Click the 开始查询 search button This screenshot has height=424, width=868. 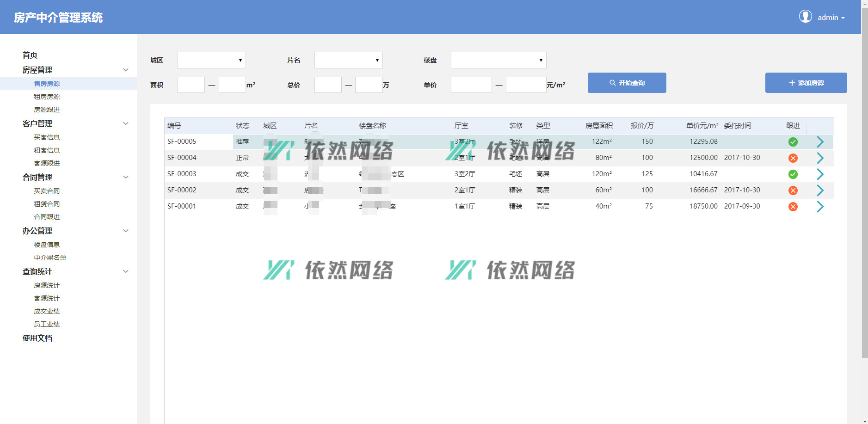[x=627, y=83]
